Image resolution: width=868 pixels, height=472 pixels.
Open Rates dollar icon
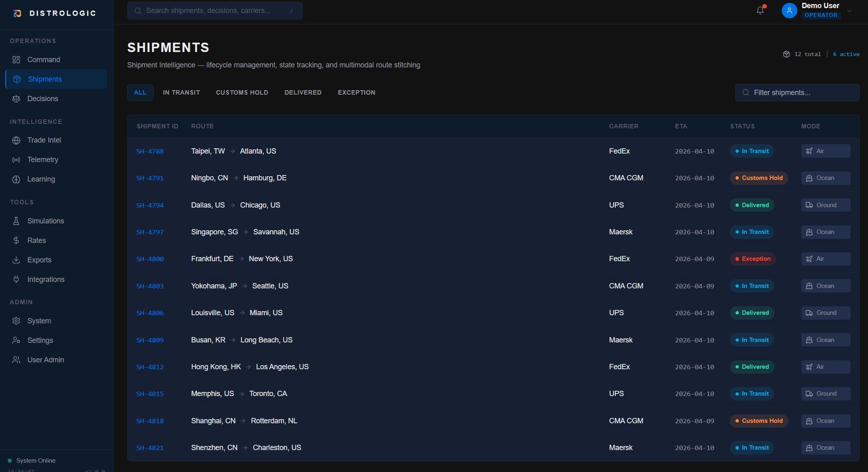pos(16,240)
